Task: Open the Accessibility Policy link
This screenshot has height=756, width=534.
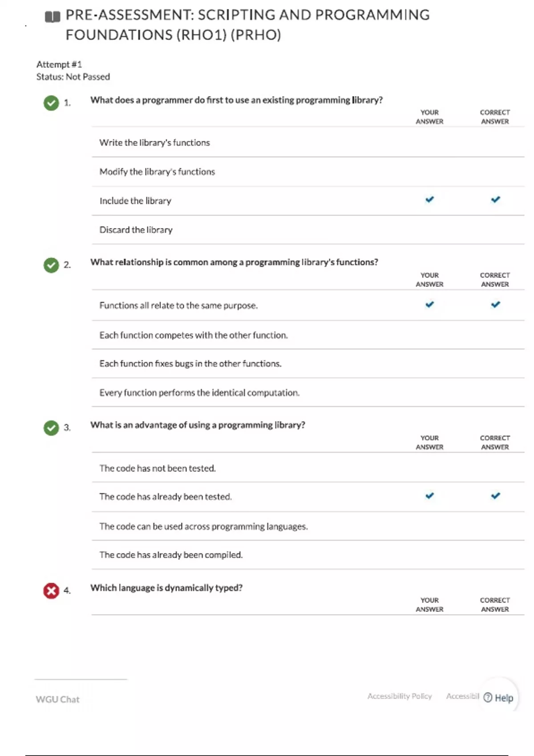Action: click(399, 696)
